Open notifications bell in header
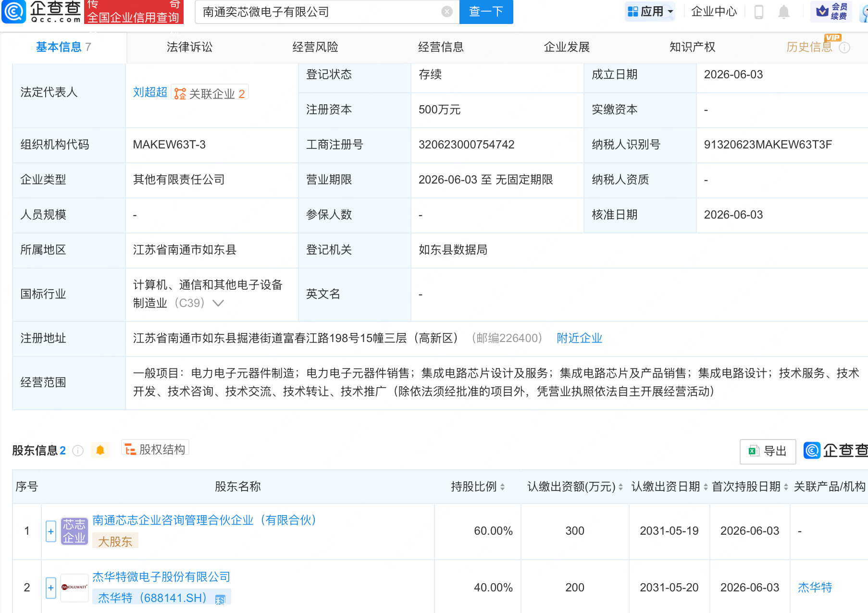 (784, 12)
